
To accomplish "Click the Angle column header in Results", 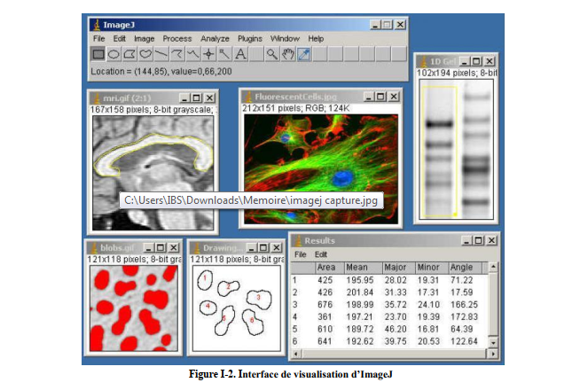I will pos(462,267).
